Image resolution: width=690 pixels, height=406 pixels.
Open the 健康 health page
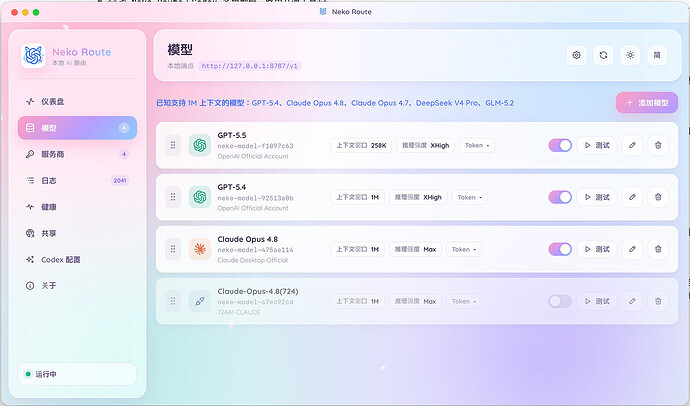pyautogui.click(x=77, y=207)
